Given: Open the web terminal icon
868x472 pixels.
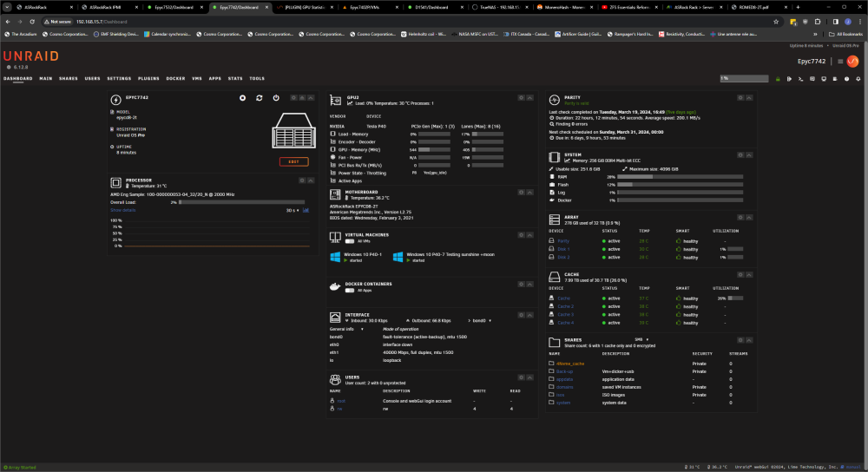Looking at the screenshot, I should pyautogui.click(x=801, y=79).
